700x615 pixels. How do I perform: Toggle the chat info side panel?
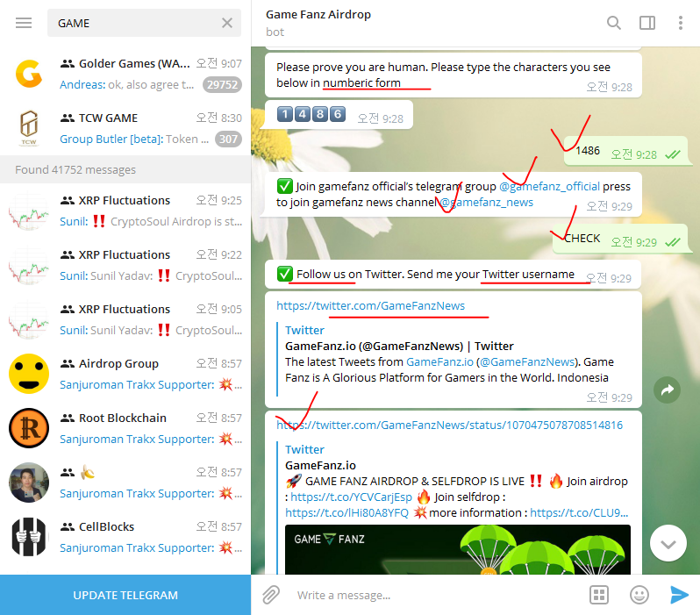[646, 23]
